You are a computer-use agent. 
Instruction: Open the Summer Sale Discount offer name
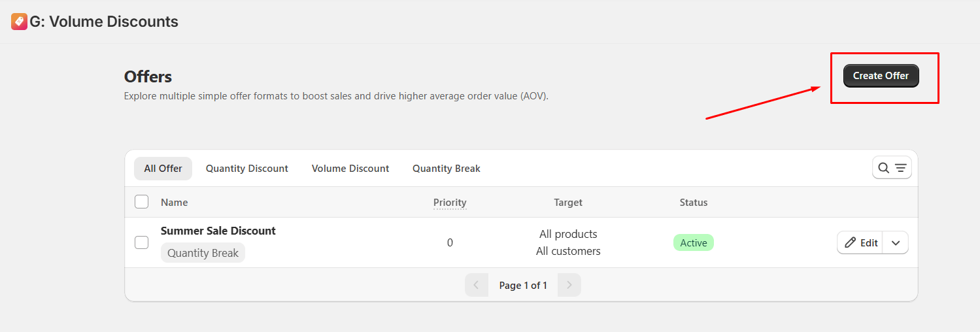pos(218,231)
